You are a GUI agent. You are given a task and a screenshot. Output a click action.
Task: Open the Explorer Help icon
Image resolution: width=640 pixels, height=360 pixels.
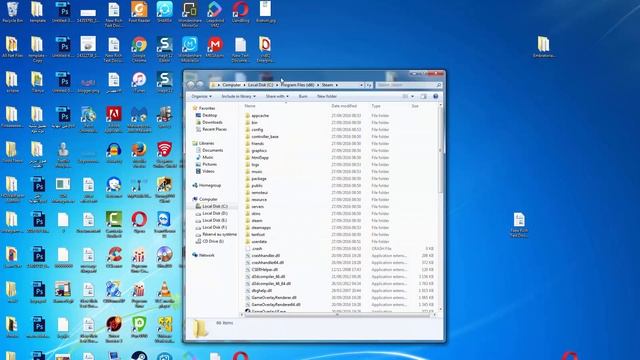(436, 96)
